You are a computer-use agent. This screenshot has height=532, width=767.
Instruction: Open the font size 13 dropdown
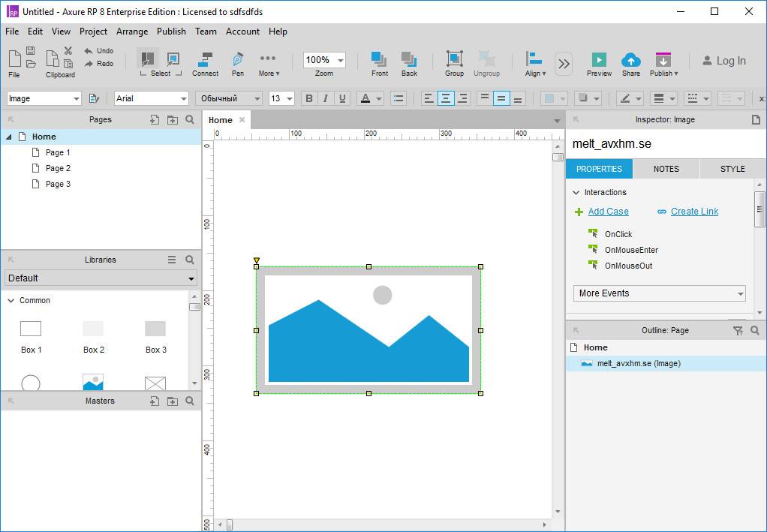pos(281,98)
